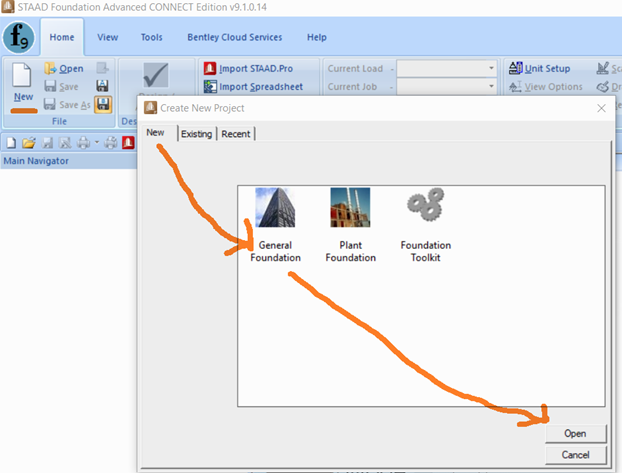Click the large New file icon

coord(21,75)
